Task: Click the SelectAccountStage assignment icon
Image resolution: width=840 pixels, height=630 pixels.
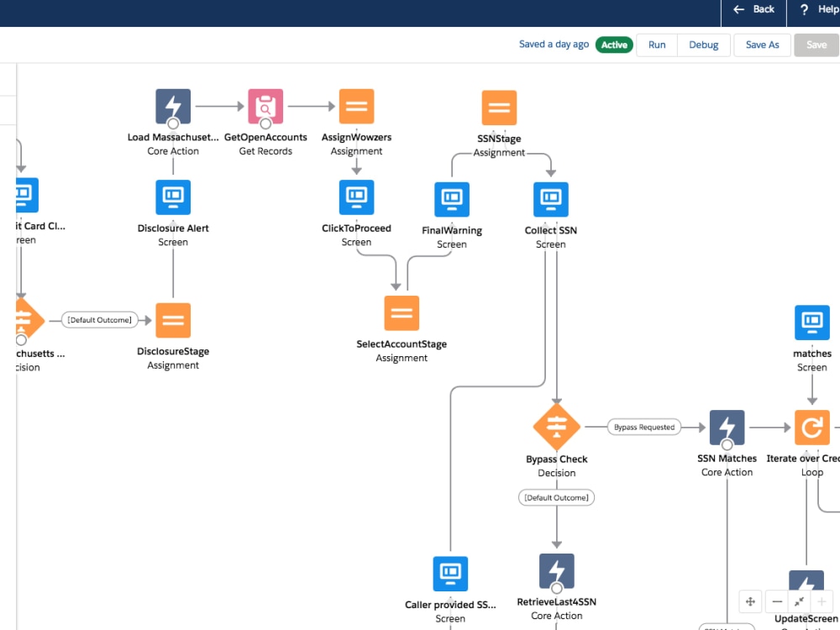Action: [x=402, y=312]
